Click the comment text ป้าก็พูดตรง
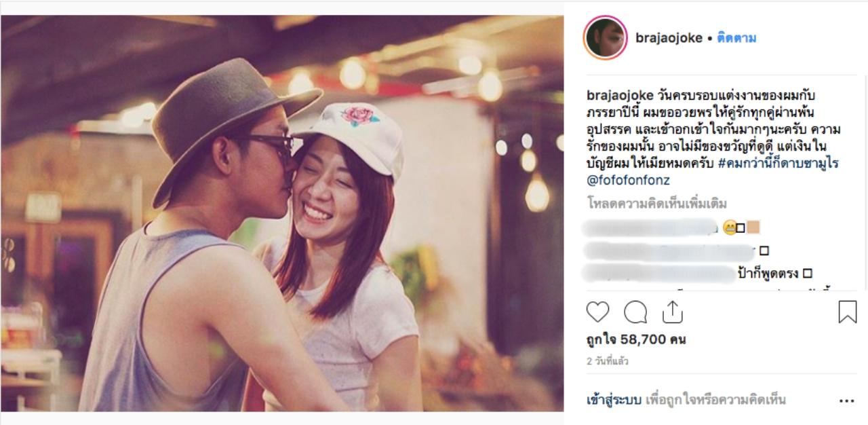 [x=769, y=274]
